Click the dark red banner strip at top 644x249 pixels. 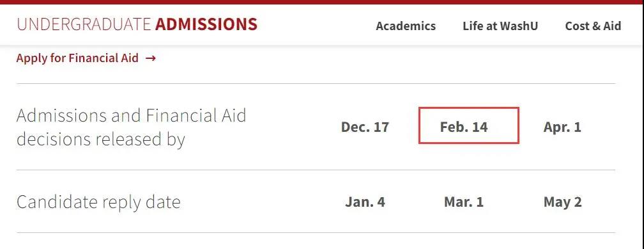322,2
